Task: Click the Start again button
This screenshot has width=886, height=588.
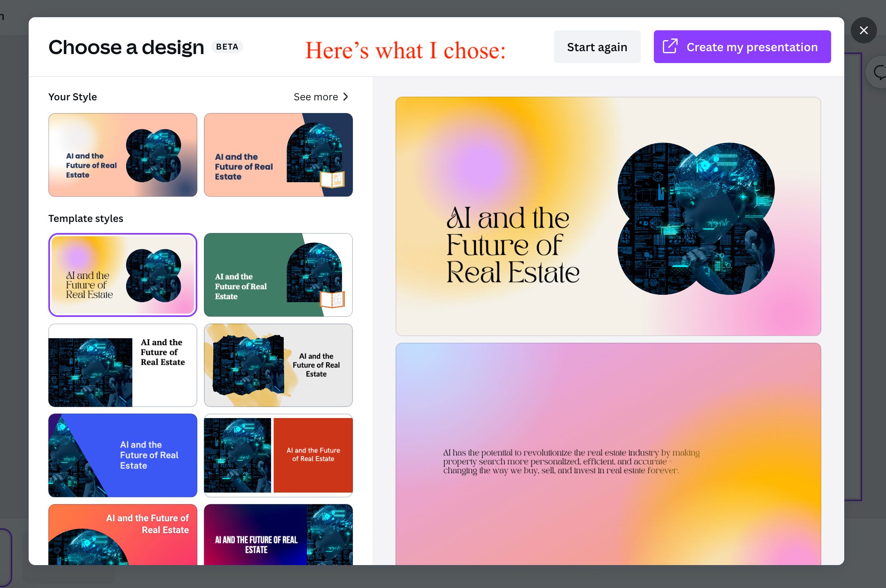Action: coord(597,47)
